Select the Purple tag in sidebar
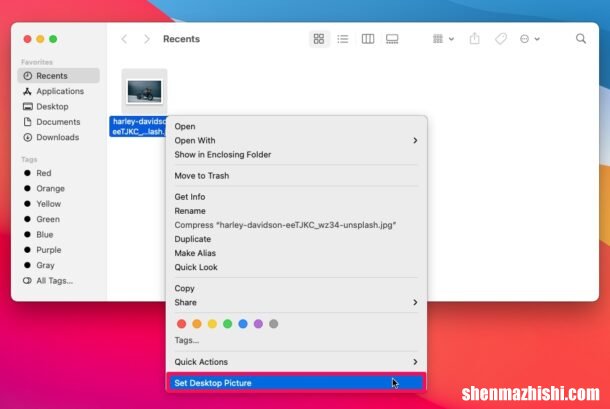This screenshot has width=610, height=409. pyautogui.click(x=58, y=250)
